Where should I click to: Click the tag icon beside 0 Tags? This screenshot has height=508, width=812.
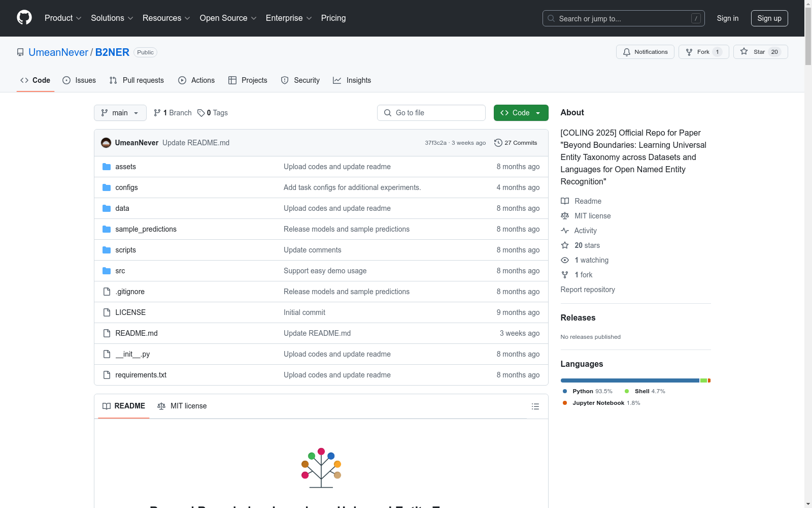point(201,113)
